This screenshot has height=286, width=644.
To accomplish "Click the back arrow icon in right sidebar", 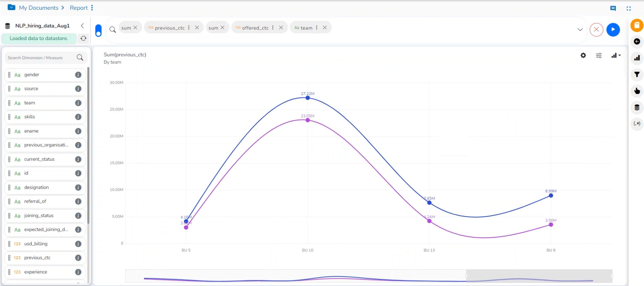I will [637, 41].
